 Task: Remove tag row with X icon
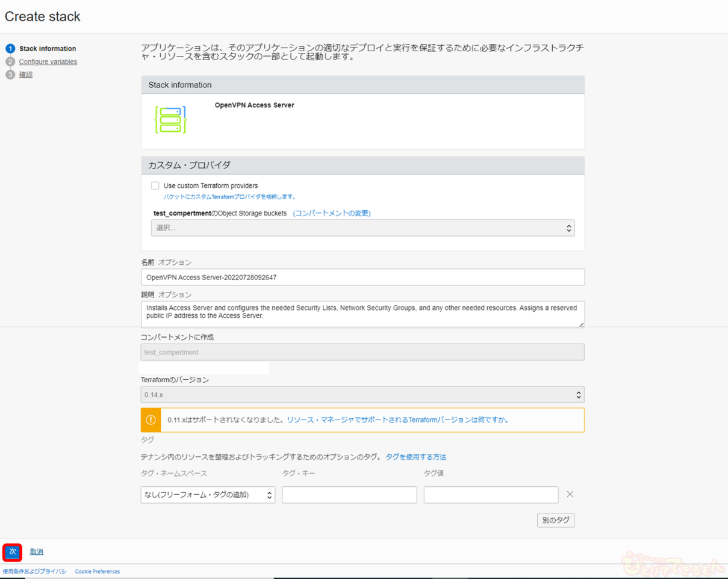point(570,494)
